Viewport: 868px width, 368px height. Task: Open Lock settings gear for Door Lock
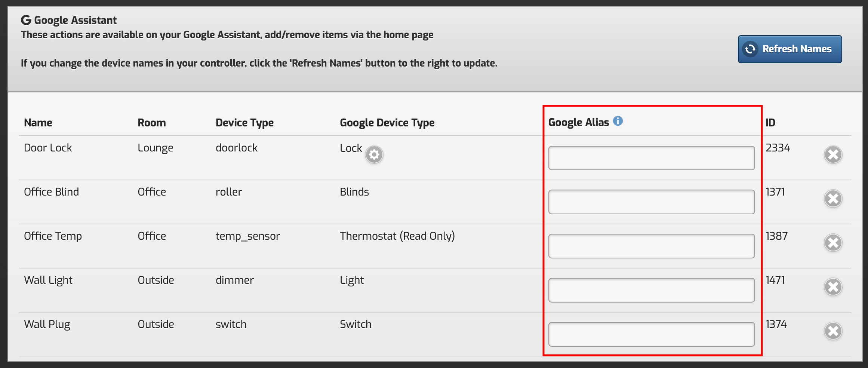(374, 154)
